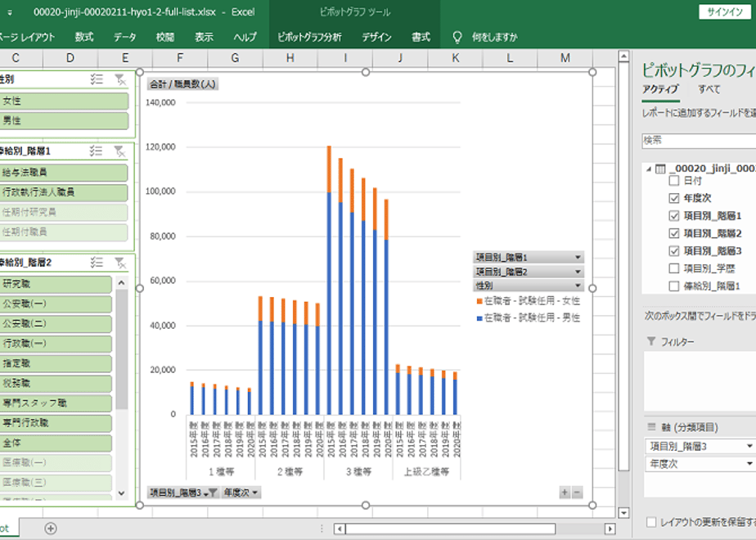Open the ピボットグラフ分析 ribbon tab

(309, 37)
